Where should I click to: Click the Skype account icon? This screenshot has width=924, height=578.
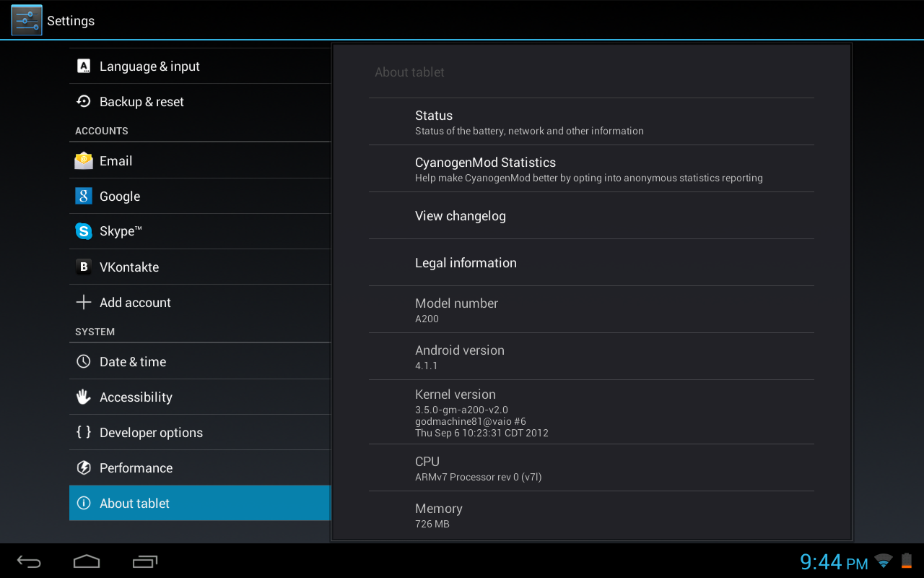84,231
